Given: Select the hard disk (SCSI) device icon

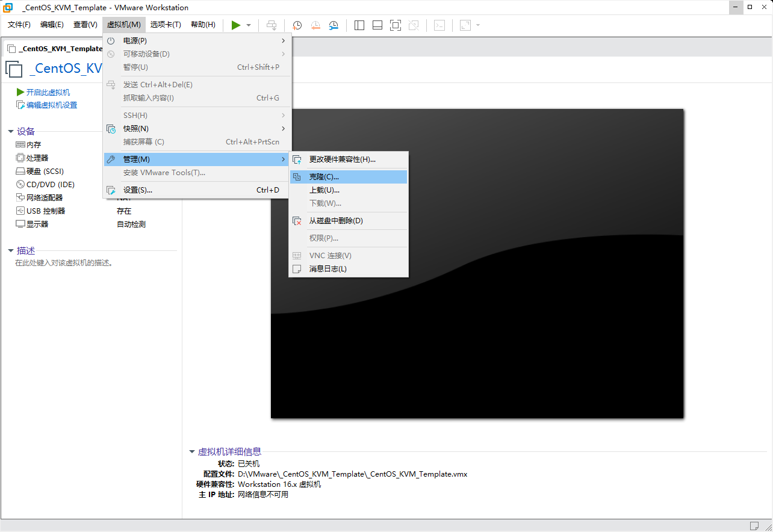Looking at the screenshot, I should tap(20, 172).
